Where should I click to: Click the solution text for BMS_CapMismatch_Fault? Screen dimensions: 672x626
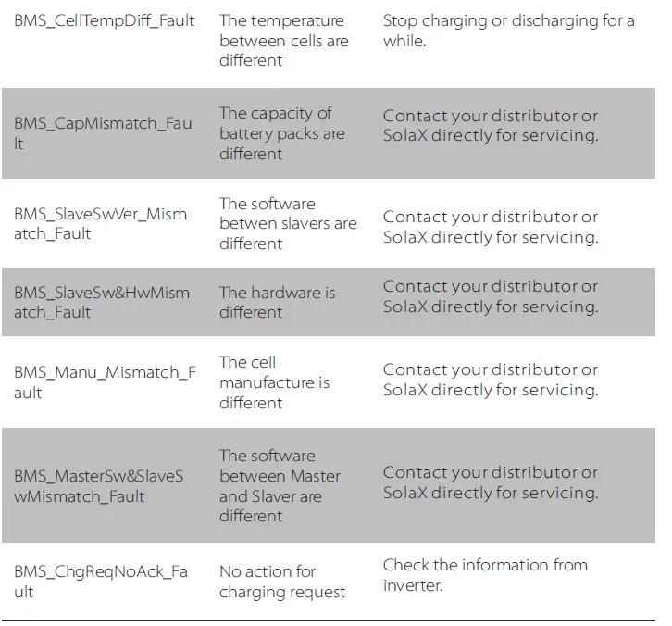click(x=490, y=126)
